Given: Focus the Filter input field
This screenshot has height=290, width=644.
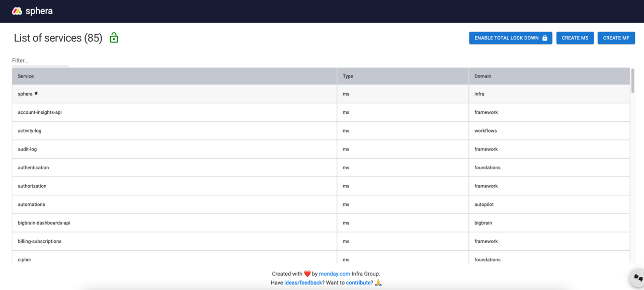Looking at the screenshot, I should [x=40, y=60].
